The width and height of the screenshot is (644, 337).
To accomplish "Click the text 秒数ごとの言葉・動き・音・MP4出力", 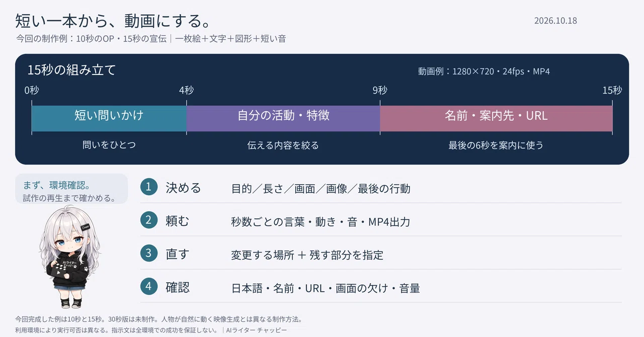I will [321, 222].
